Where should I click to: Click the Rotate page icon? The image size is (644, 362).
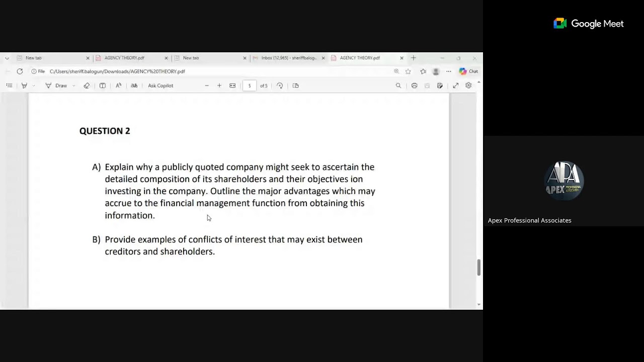tap(280, 85)
